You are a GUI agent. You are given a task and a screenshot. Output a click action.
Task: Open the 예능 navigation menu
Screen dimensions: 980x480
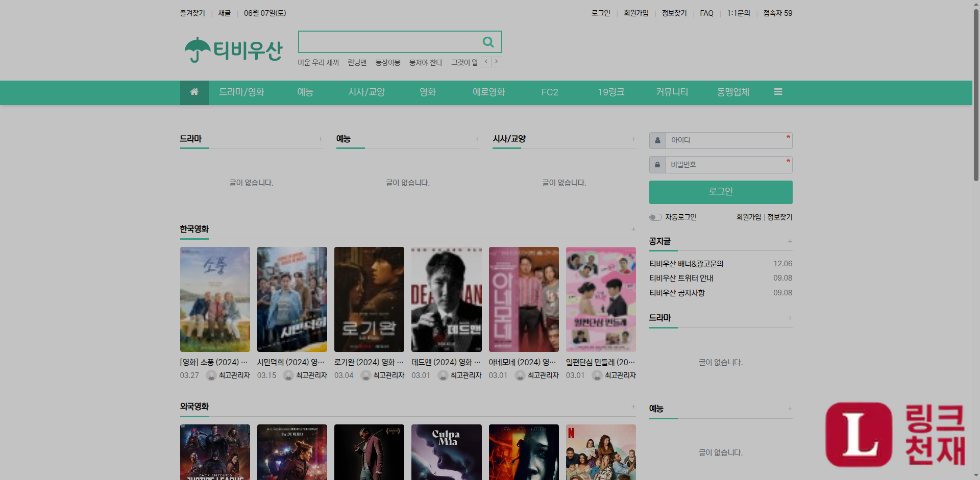pos(305,92)
